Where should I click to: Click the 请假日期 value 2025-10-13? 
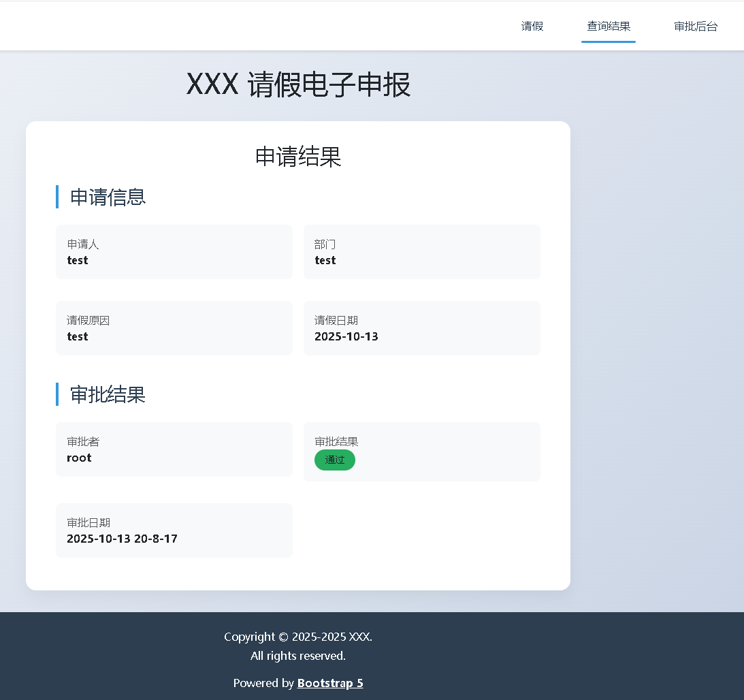(x=346, y=336)
